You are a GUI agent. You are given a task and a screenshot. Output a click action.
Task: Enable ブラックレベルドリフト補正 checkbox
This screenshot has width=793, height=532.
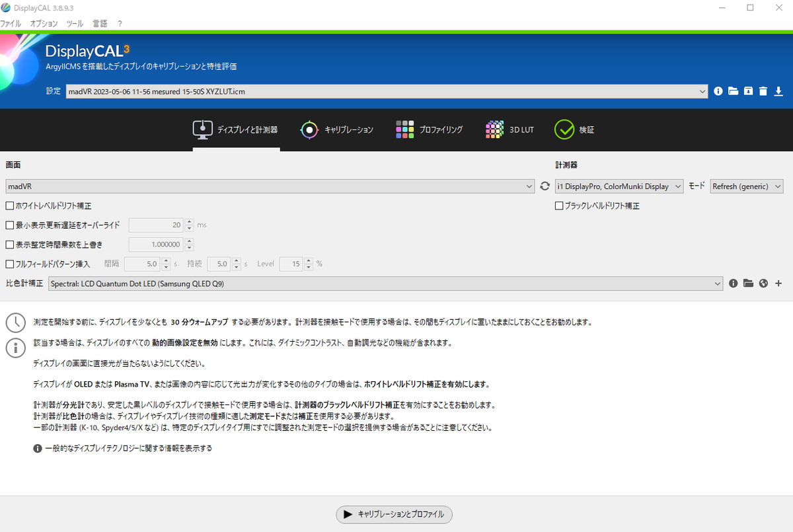[559, 206]
